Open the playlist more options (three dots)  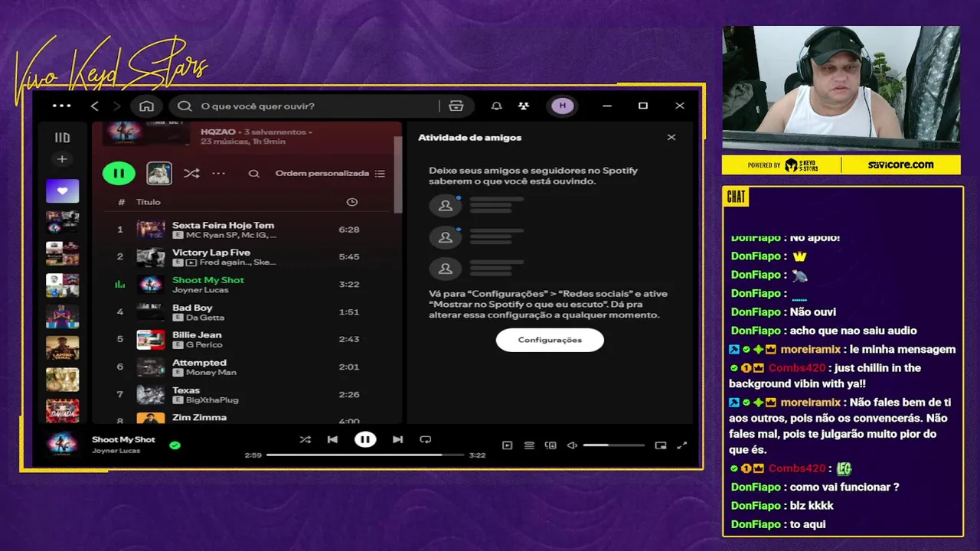pos(219,173)
